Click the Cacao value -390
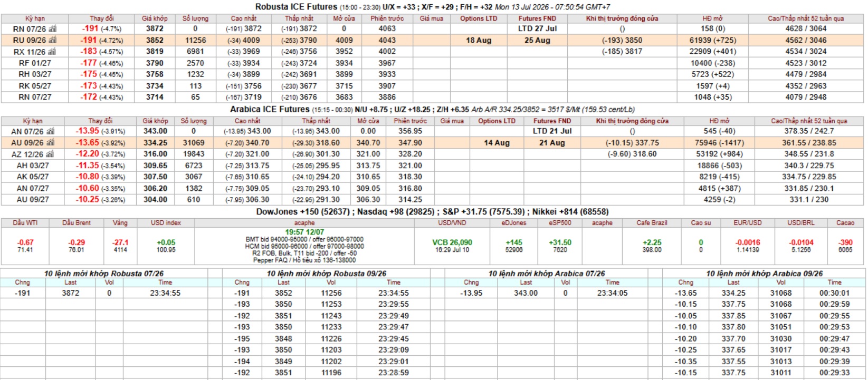This screenshot has width=868, height=380. tap(845, 242)
